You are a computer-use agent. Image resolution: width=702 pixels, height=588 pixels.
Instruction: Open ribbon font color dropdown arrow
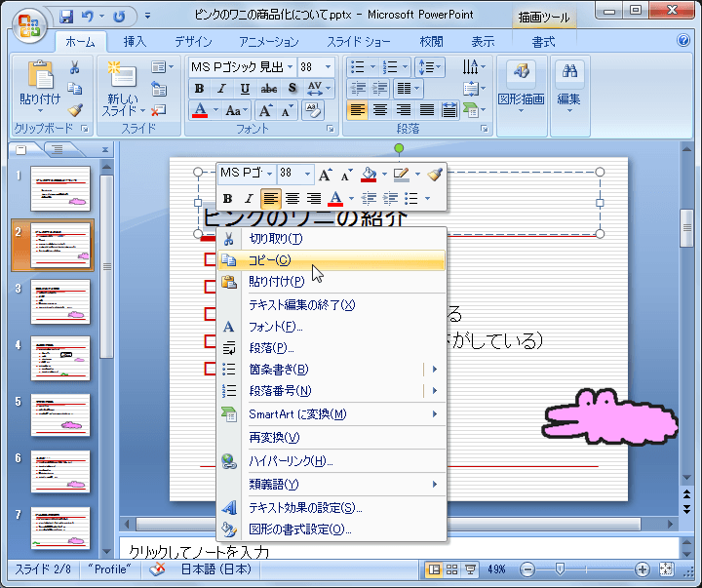coord(215,110)
